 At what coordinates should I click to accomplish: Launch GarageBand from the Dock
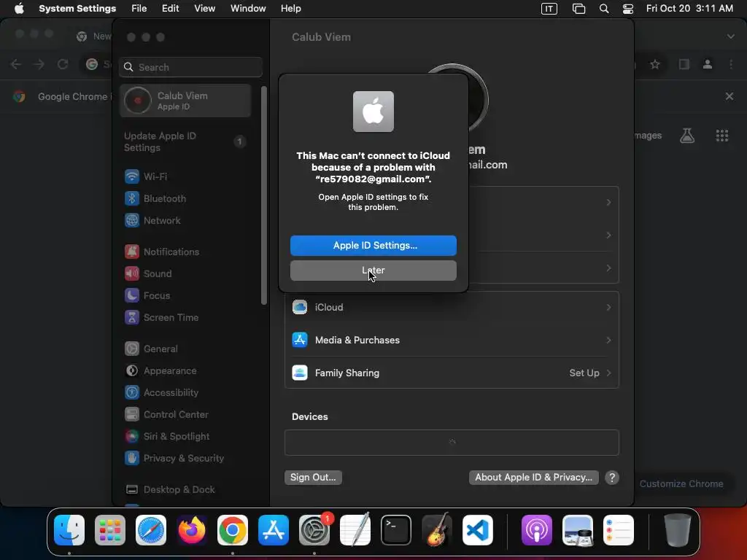437,530
